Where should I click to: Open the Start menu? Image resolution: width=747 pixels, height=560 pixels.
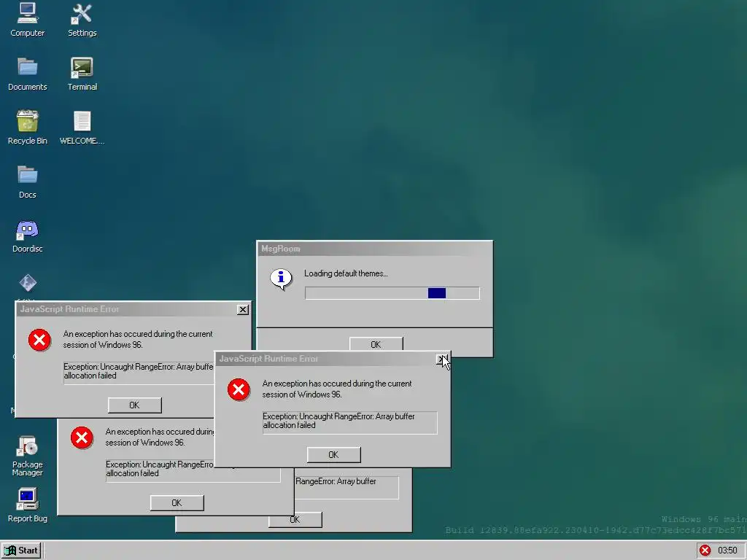click(21, 551)
